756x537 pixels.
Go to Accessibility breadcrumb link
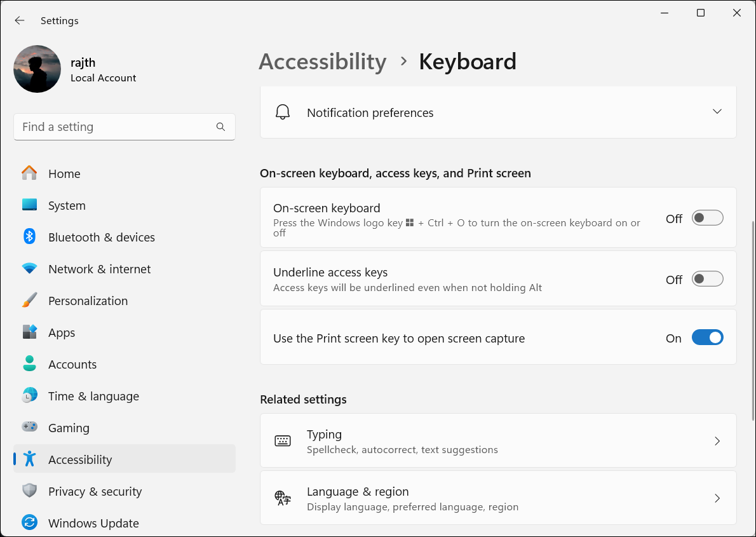pos(322,62)
